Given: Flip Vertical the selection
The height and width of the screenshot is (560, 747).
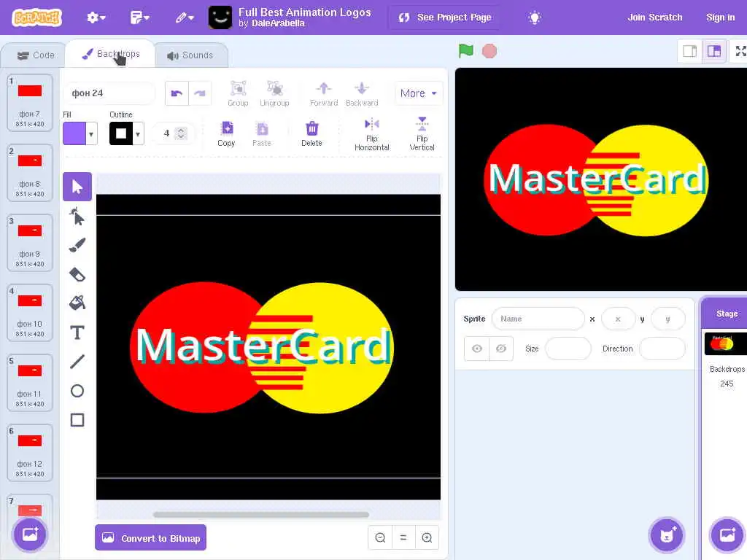Looking at the screenshot, I should click(x=422, y=135).
